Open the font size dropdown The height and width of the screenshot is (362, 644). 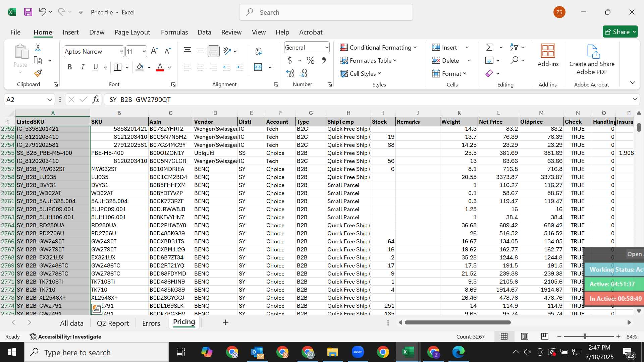tap(144, 51)
